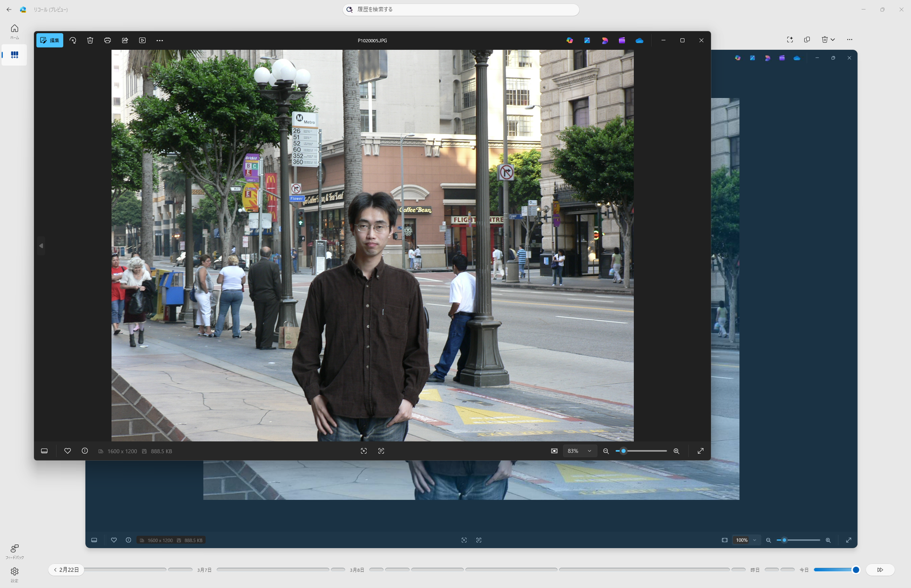Start a slideshow of the photo
The width and height of the screenshot is (911, 588).
click(x=142, y=40)
